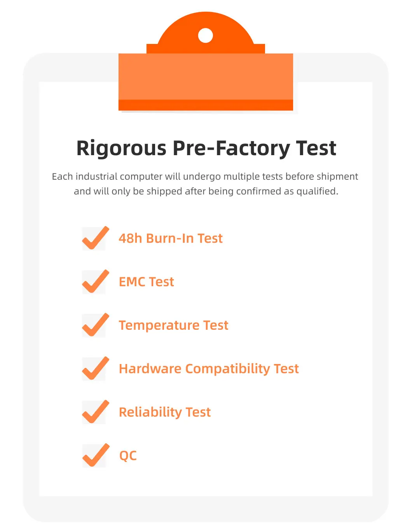The width and height of the screenshot is (412, 532).
Task: Untick the Reliability Test checkbox
Action: tap(94, 412)
